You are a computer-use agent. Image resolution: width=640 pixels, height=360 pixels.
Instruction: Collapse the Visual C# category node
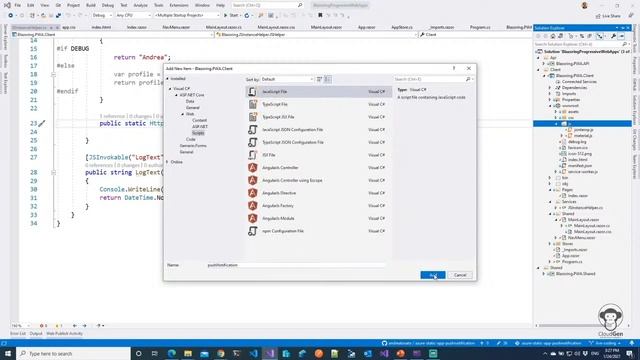(x=170, y=89)
